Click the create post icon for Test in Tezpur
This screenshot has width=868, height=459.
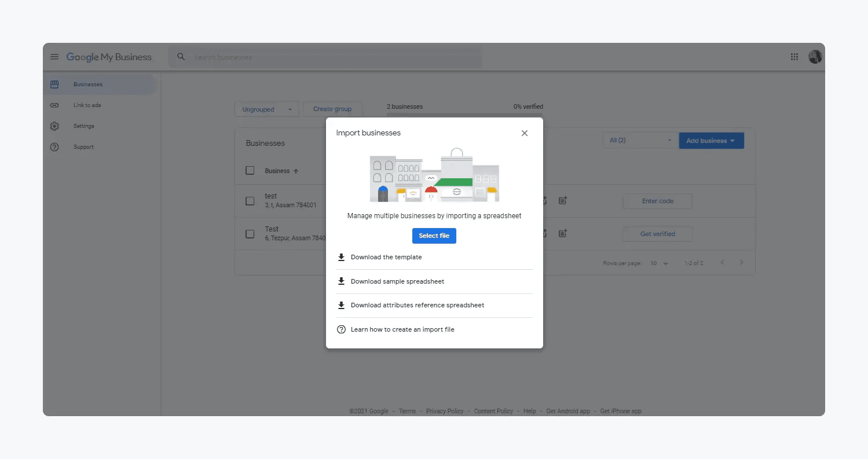click(x=562, y=234)
